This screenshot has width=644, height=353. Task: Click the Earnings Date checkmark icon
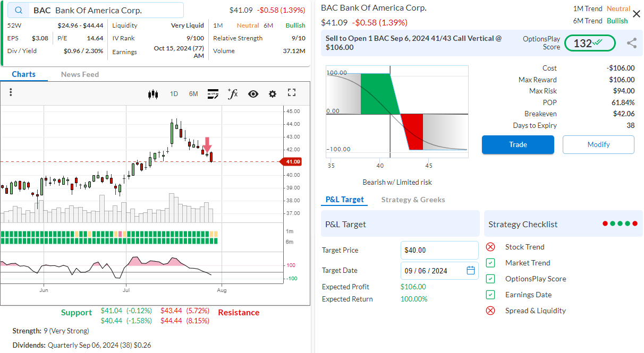coord(491,295)
